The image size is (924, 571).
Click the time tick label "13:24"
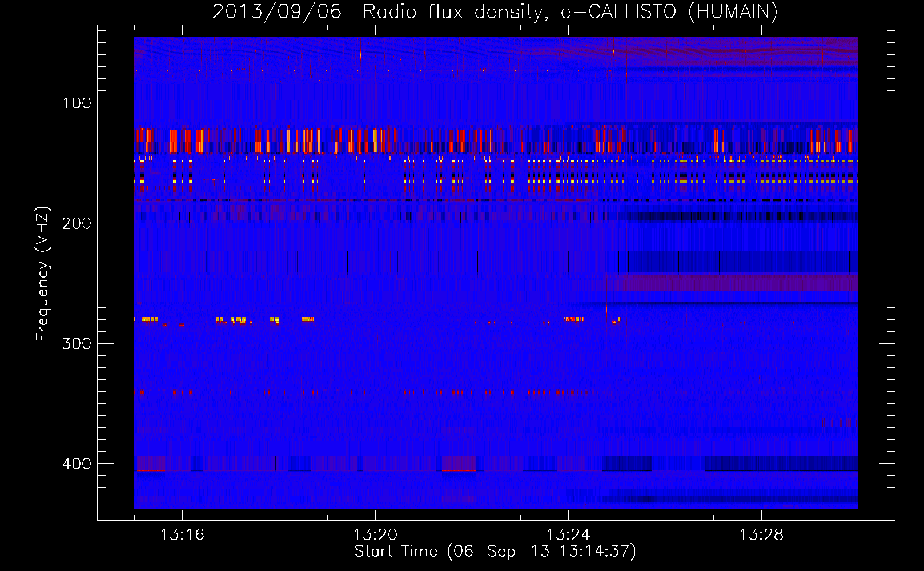pos(568,535)
